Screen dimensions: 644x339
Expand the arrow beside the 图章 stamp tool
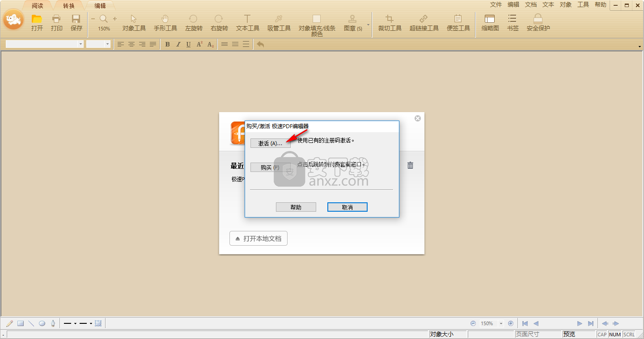point(368,25)
